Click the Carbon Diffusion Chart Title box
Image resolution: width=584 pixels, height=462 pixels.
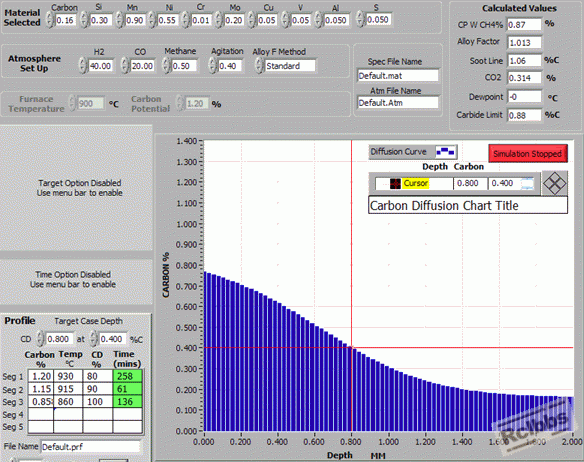tap(468, 205)
